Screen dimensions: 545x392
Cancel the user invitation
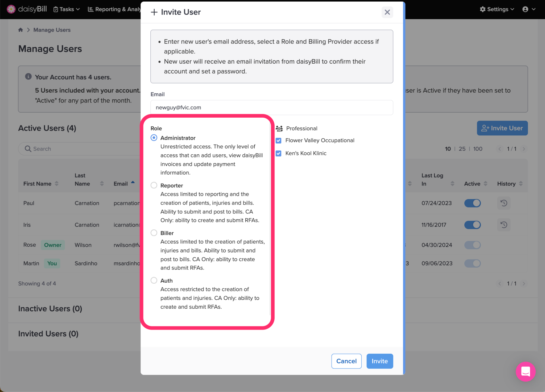tap(346, 361)
